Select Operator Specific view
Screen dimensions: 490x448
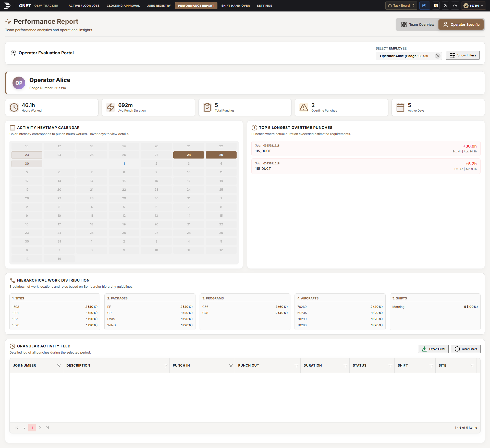click(x=461, y=25)
